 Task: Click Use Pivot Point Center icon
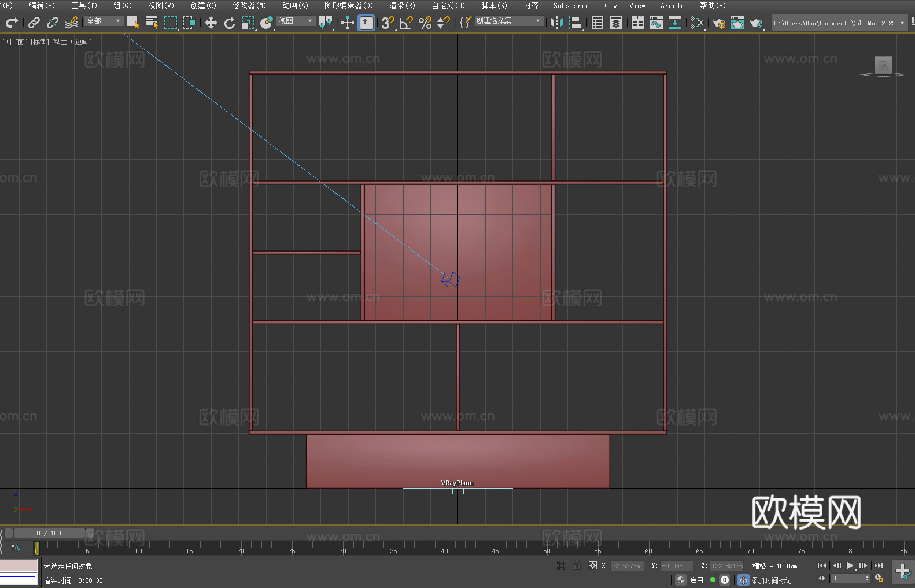[326, 23]
